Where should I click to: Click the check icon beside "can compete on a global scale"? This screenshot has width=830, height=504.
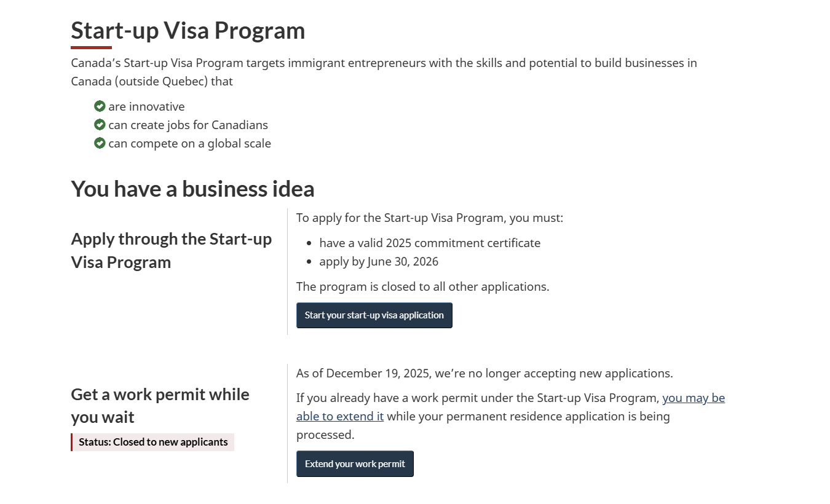point(100,143)
